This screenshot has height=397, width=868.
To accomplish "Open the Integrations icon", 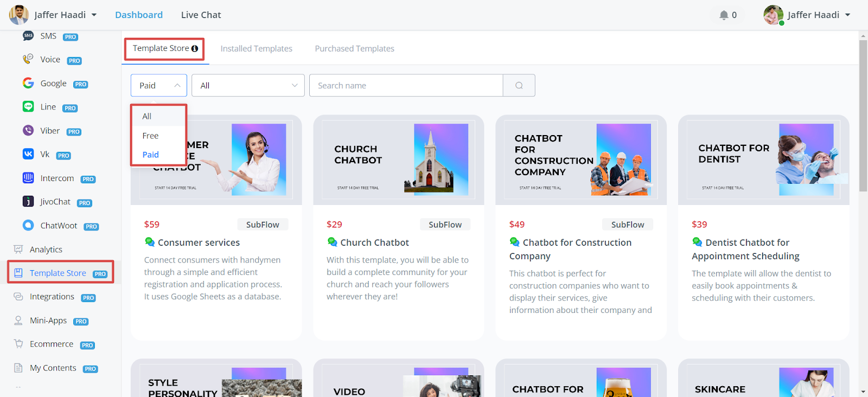I will pos(18,297).
